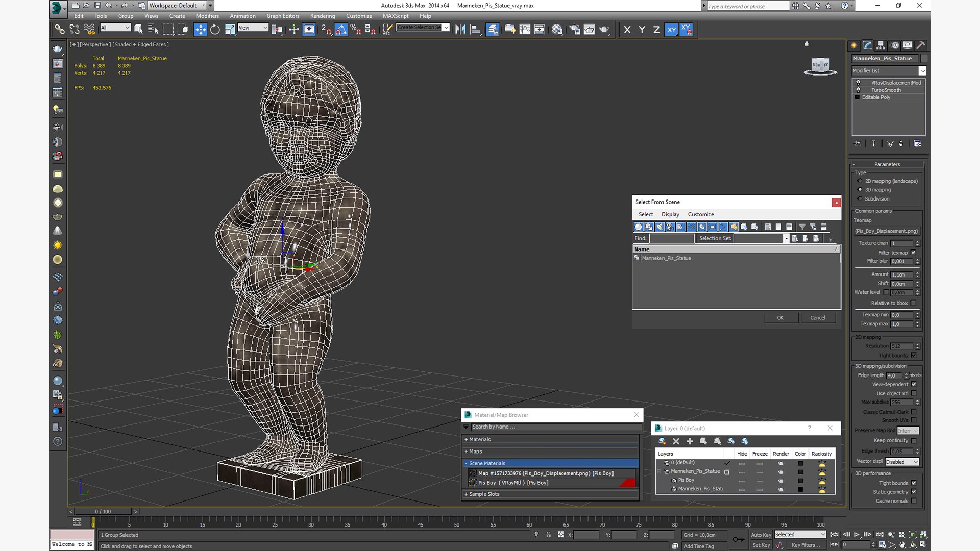Open the Utilities command panel tab
This screenshot has height=551, width=980.
pos(921,45)
